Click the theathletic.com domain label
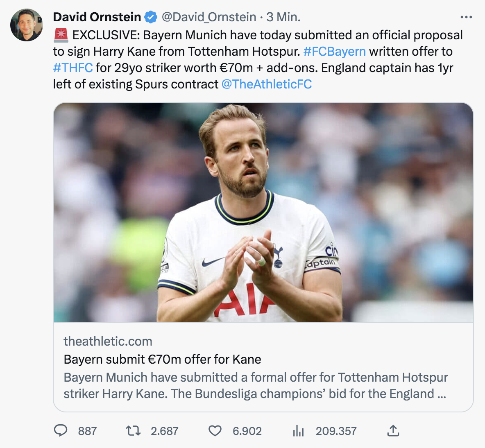 pyautogui.click(x=108, y=341)
